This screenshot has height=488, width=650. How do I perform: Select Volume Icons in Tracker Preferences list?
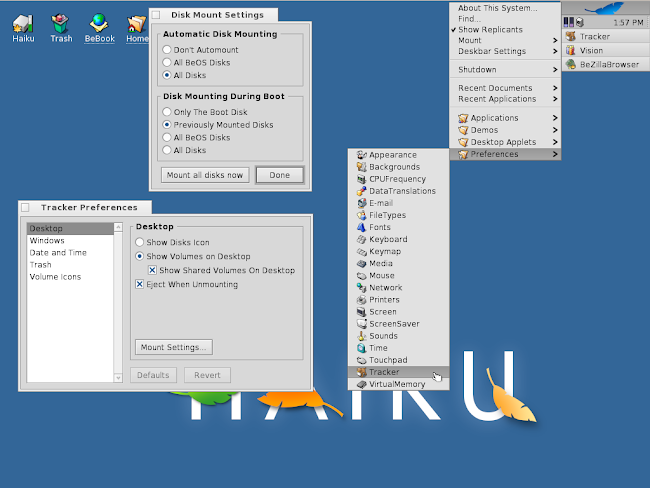point(70,277)
